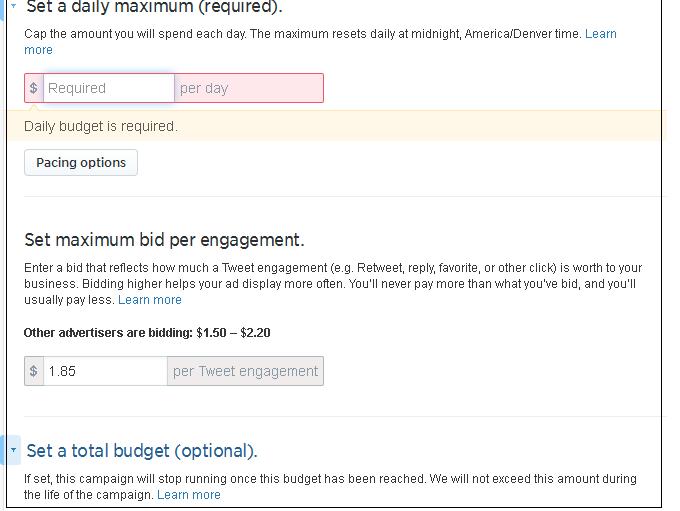This screenshot has height=511, width=680.
Task: Click the 'per Tweet engagement' suffix label
Action: tap(245, 371)
